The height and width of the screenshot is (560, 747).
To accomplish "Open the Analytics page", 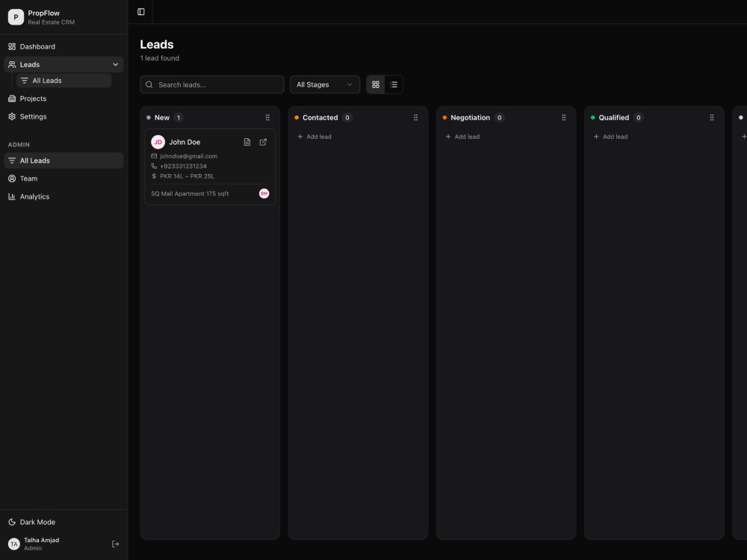I will (x=63, y=196).
